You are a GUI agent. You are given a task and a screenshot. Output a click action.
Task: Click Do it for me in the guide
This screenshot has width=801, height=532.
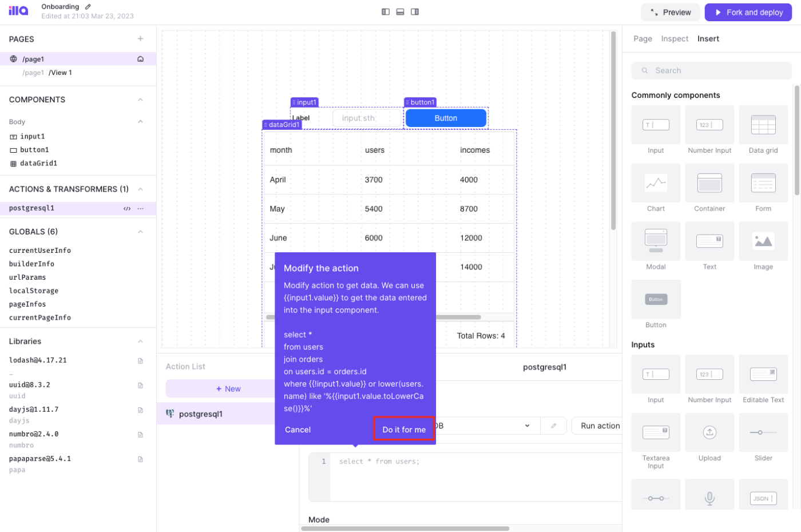[x=404, y=429]
